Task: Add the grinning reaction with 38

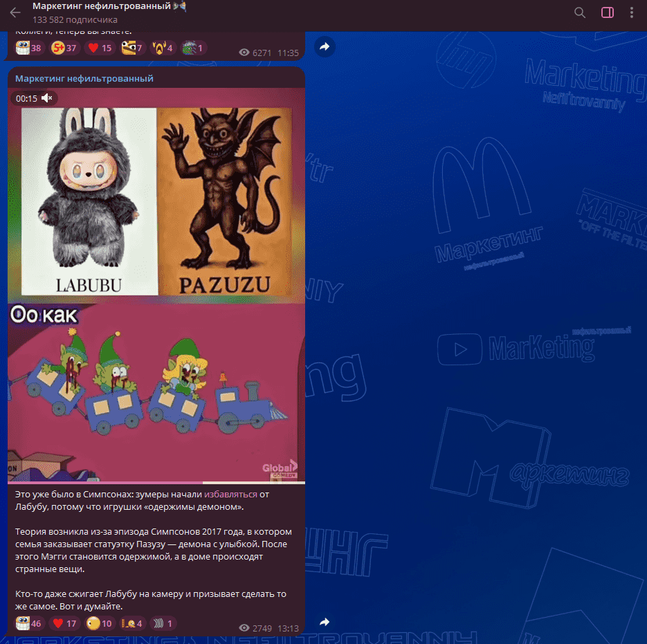Action: click(x=28, y=48)
